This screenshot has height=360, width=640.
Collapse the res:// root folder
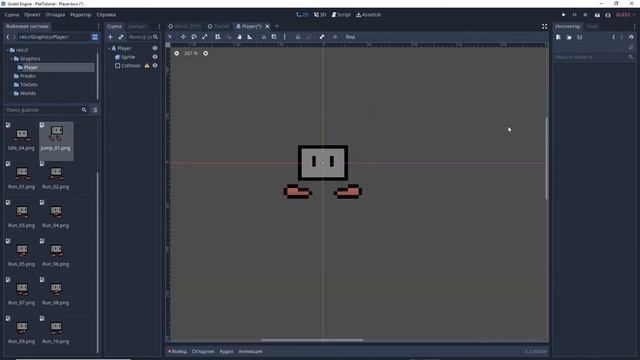(x=7, y=50)
